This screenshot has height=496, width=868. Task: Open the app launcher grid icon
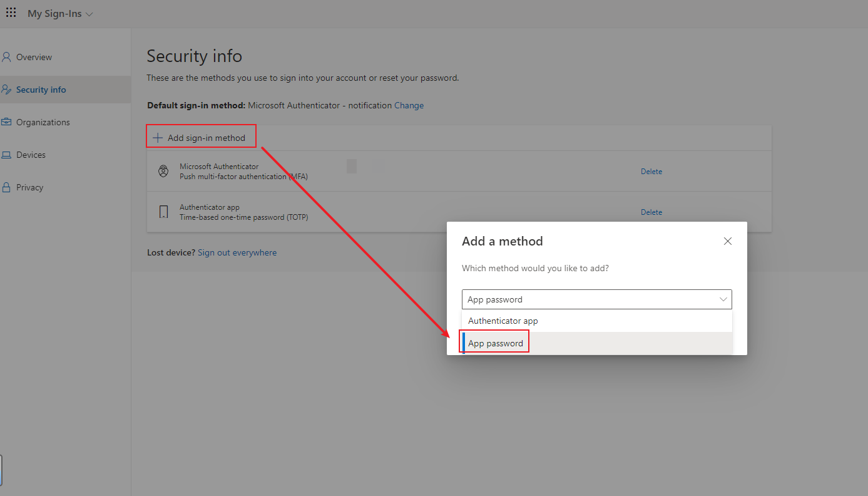coord(11,13)
